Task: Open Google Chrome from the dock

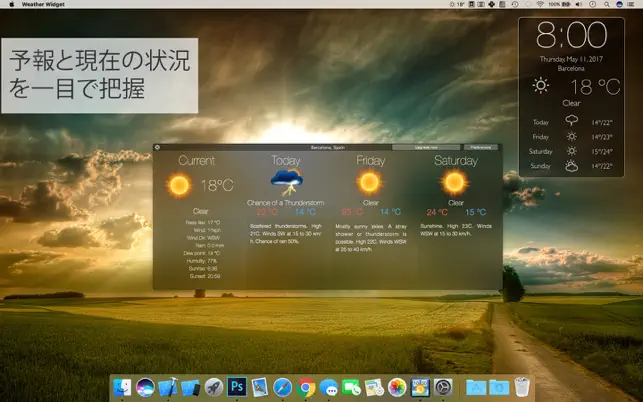Action: coord(306,386)
